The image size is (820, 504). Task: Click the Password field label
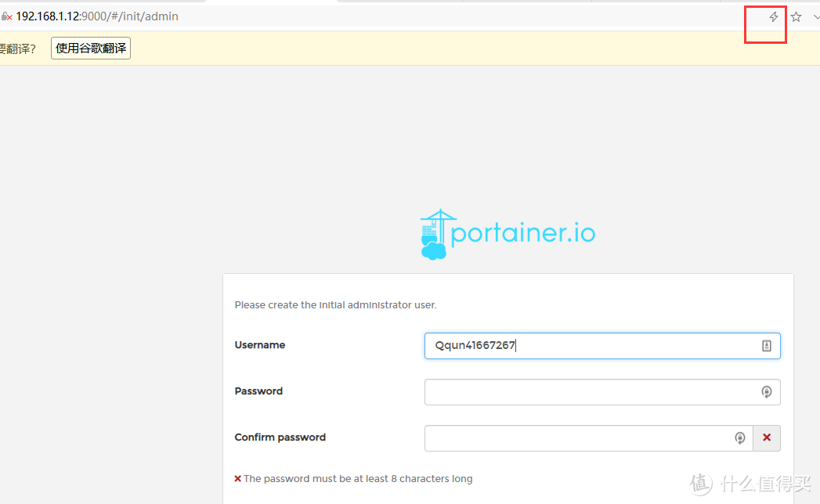(x=258, y=391)
